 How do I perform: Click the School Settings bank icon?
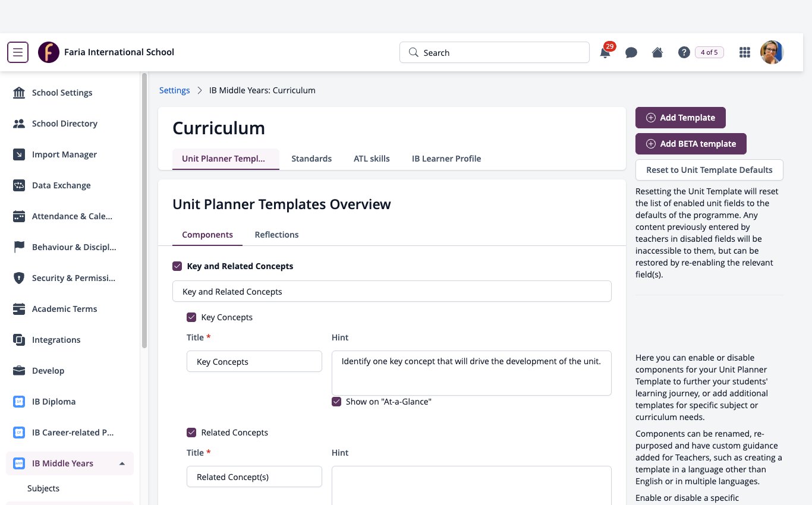pyautogui.click(x=19, y=93)
